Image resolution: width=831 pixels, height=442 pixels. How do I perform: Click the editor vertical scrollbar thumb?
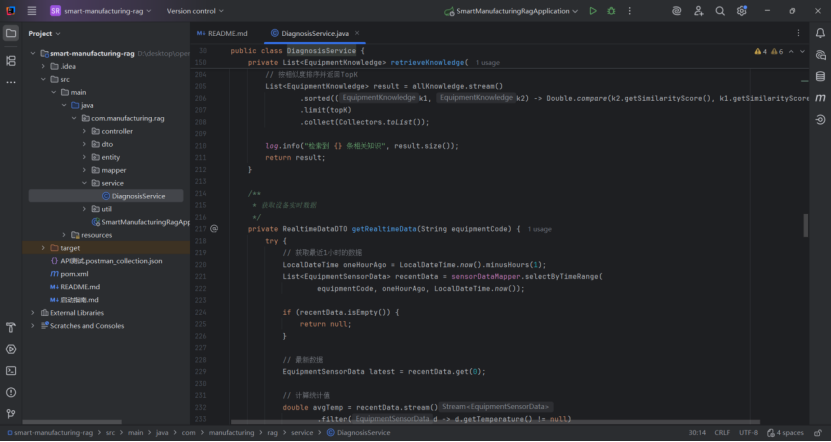coord(806,225)
